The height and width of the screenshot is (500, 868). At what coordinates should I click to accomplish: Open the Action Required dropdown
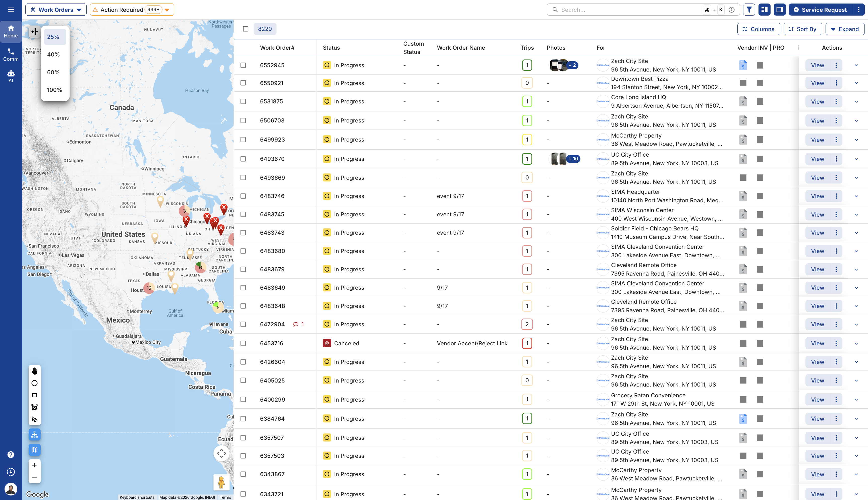132,10
